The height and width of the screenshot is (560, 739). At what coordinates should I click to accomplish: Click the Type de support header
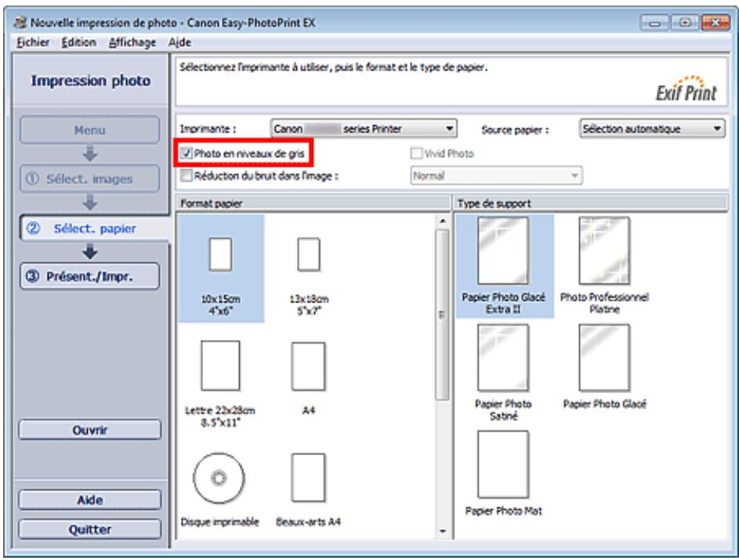[x=591, y=204]
